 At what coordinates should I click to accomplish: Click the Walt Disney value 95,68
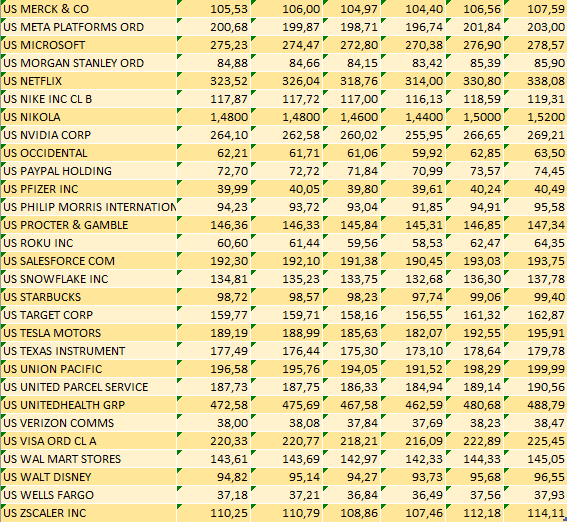click(475, 477)
